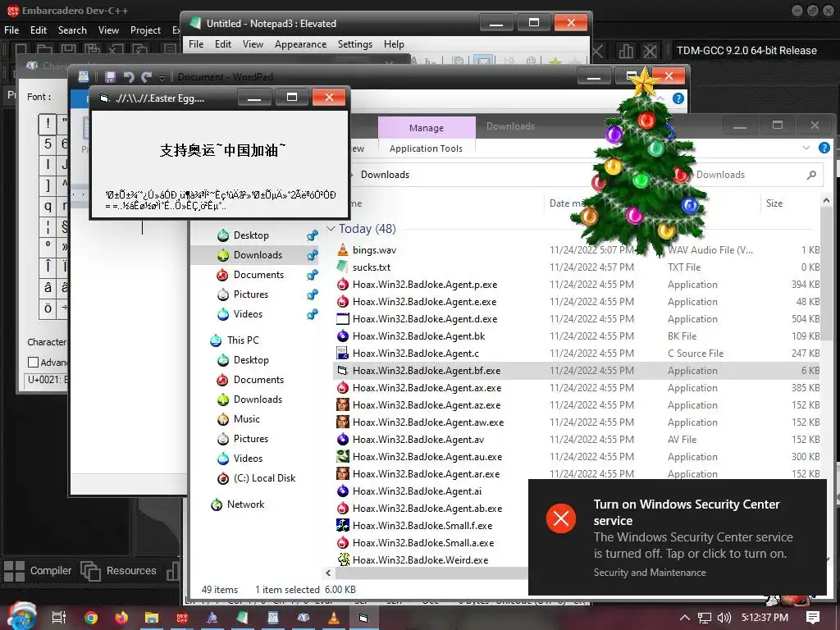The height and width of the screenshot is (630, 840).
Task: Open Chrome from the taskbar
Action: [x=91, y=618]
